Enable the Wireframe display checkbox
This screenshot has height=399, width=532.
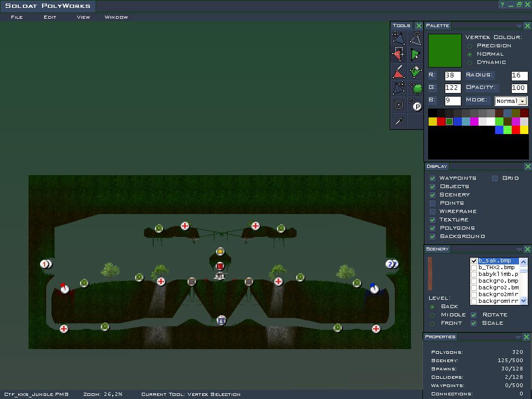click(x=432, y=211)
